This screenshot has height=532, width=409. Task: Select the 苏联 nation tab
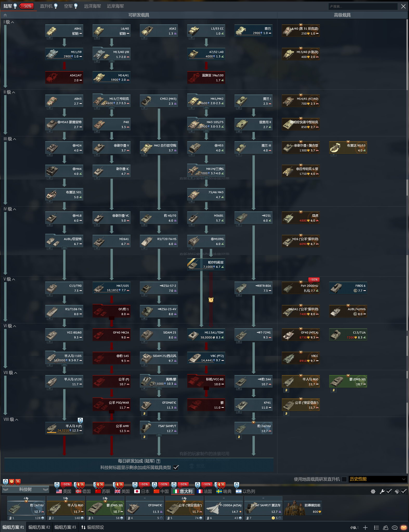(x=103, y=491)
